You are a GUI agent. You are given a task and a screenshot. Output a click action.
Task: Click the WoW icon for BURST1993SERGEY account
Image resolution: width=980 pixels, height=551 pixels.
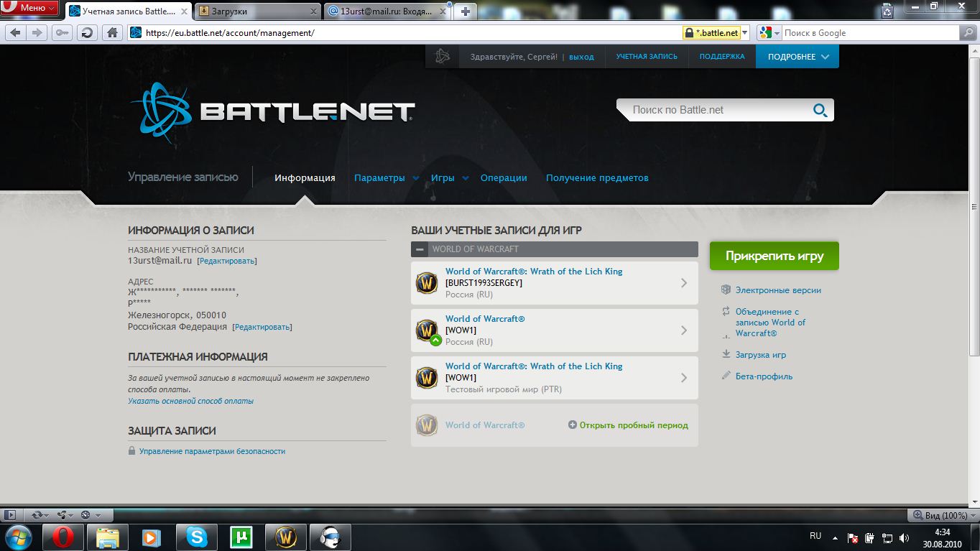point(427,283)
